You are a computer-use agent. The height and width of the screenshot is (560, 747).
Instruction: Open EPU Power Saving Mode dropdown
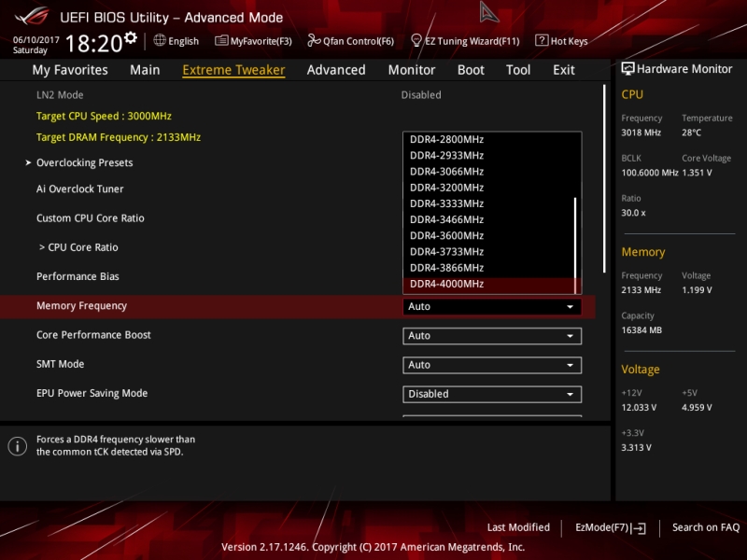click(x=492, y=394)
